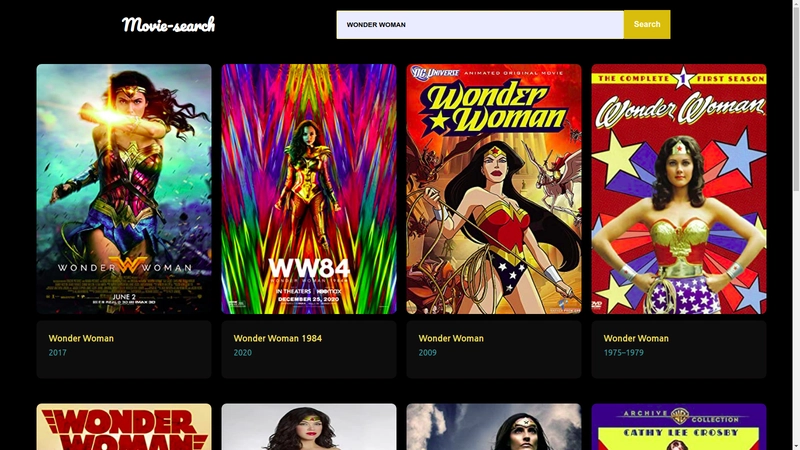Open the WW84 movie poster
Image resolution: width=800 pixels, height=450 pixels.
pos(309,189)
